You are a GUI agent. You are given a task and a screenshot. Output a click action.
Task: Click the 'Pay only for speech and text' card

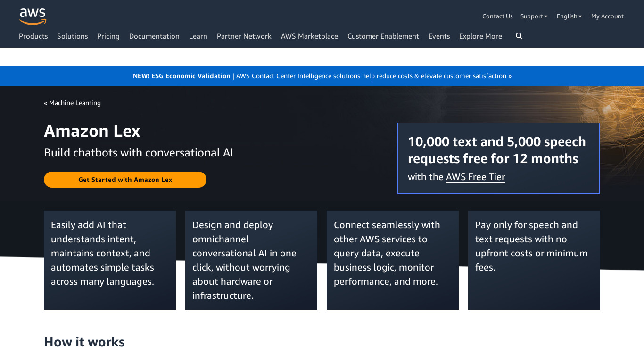coord(534,260)
